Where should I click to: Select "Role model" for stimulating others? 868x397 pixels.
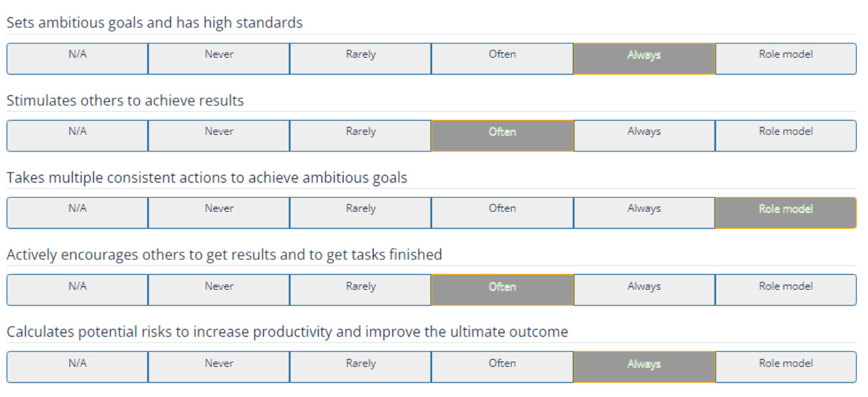click(x=786, y=135)
